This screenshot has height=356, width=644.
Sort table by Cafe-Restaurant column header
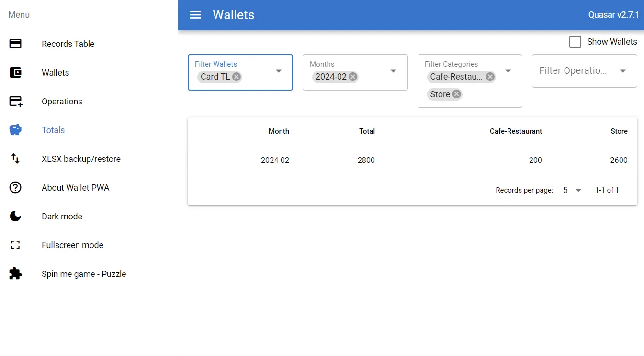coord(516,131)
